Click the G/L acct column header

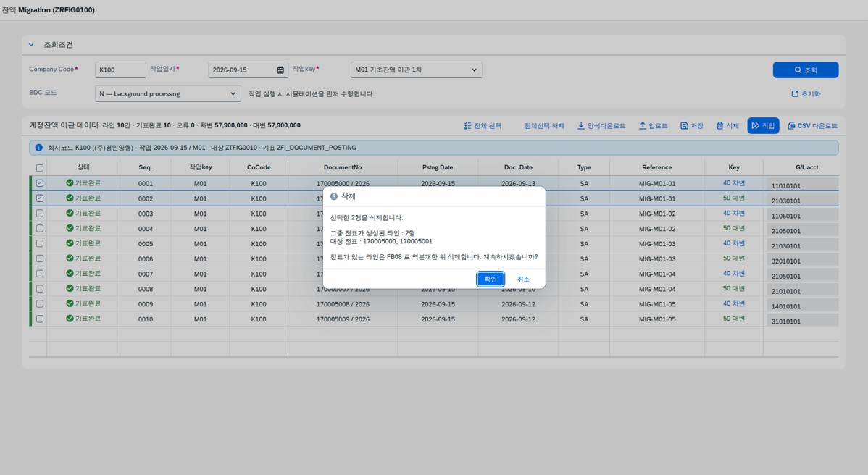click(x=806, y=167)
